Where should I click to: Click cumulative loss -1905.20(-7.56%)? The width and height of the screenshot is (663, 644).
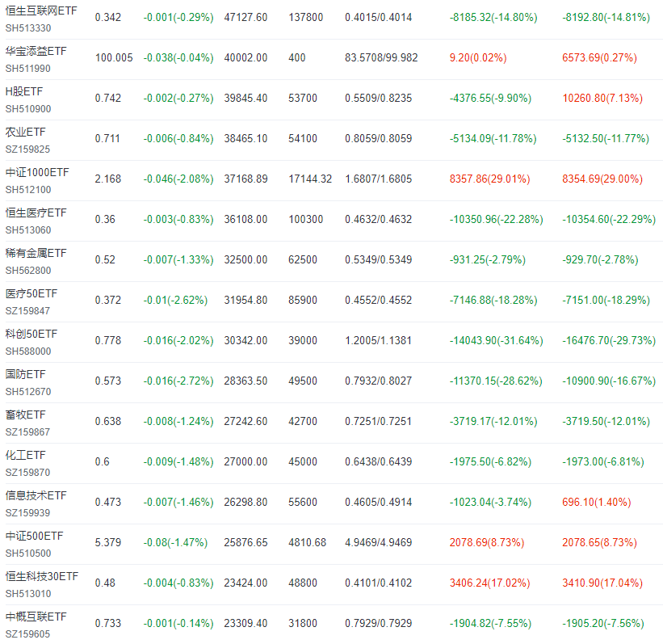click(602, 623)
